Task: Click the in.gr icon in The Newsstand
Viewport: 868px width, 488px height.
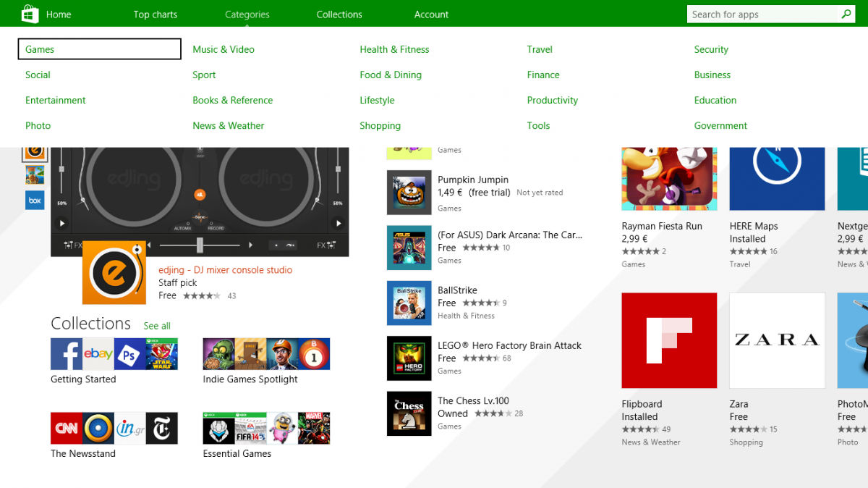Action: coord(130,428)
